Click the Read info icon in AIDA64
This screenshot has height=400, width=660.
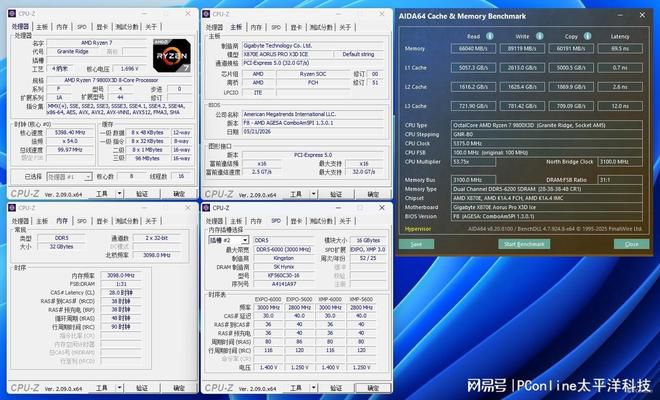click(x=490, y=36)
